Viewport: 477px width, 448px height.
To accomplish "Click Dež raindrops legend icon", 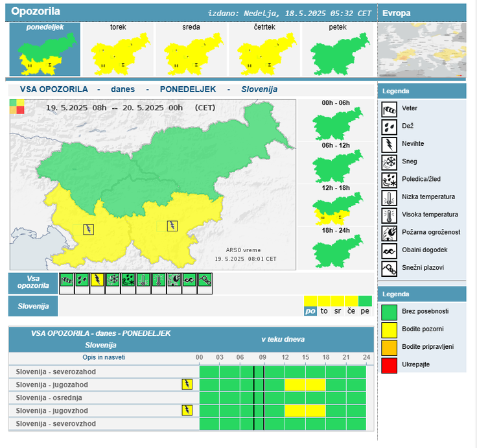I will pos(389,127).
